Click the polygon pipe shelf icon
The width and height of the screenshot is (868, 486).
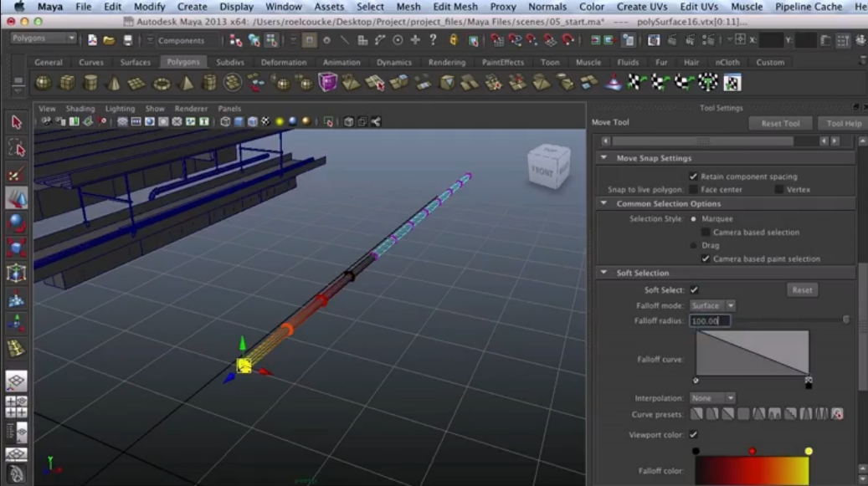coord(209,83)
